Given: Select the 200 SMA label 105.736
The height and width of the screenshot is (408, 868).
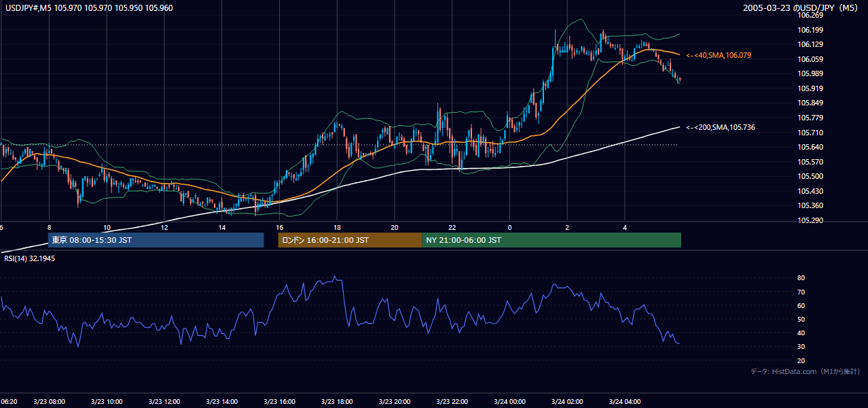Looking at the screenshot, I should pos(721,127).
